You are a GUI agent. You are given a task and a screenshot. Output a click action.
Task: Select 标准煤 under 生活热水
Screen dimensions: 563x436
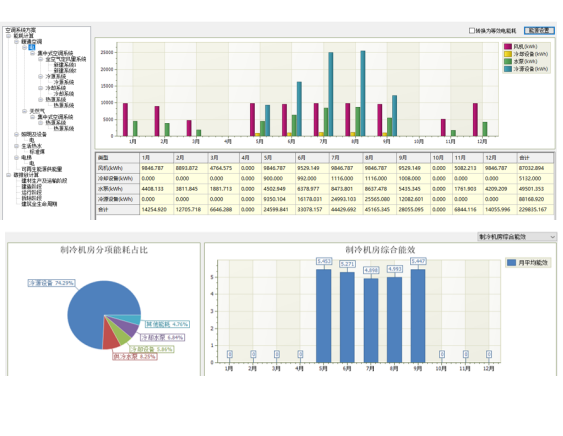(37, 152)
